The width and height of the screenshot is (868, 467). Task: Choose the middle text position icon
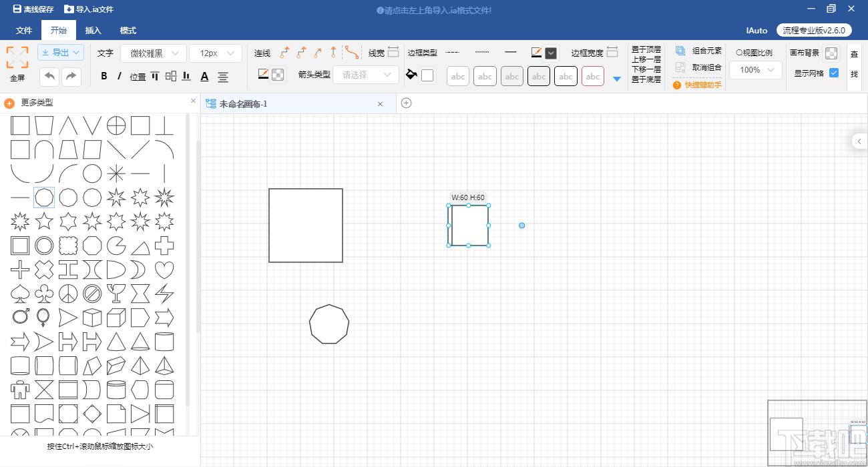pos(171,76)
